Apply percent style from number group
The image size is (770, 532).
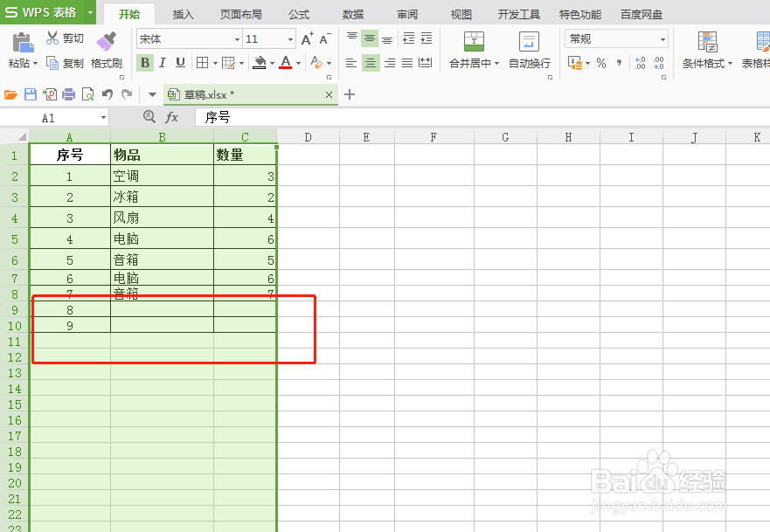coord(601,64)
